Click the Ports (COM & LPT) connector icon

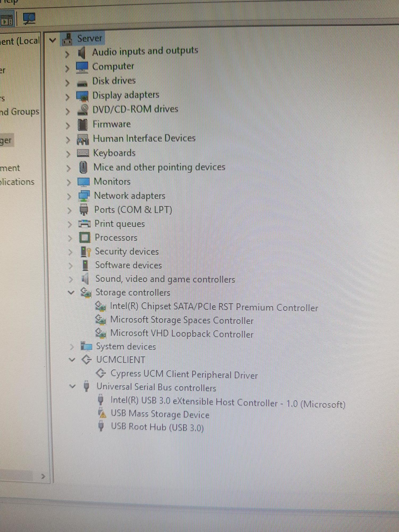coord(84,210)
